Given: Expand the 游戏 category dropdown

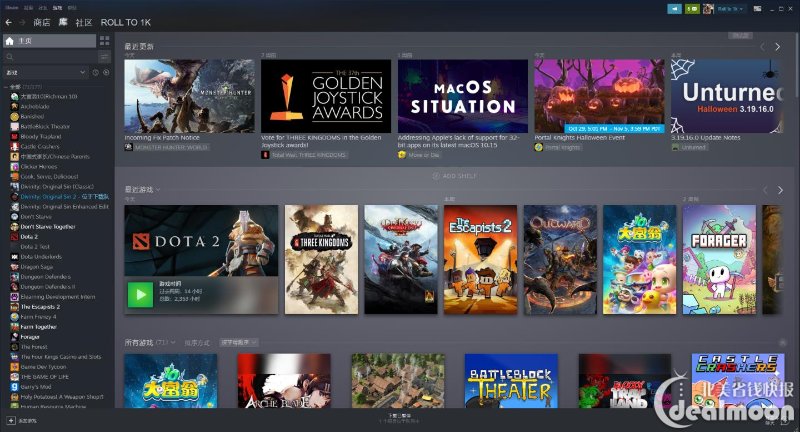Looking at the screenshot, I should 46,72.
